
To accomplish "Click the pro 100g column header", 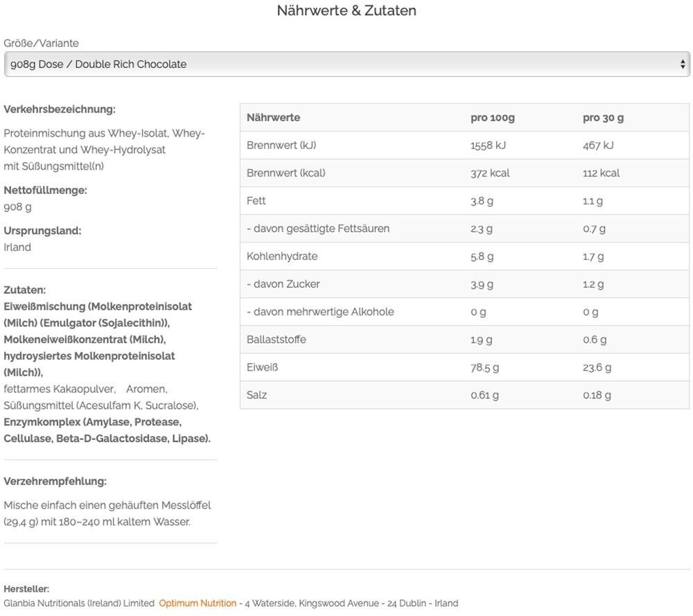I will coord(492,118).
